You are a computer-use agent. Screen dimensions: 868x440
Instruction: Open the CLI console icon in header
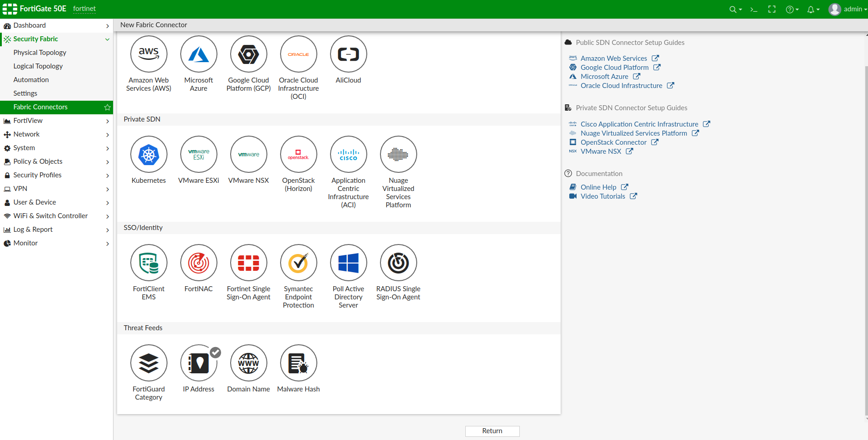point(754,10)
